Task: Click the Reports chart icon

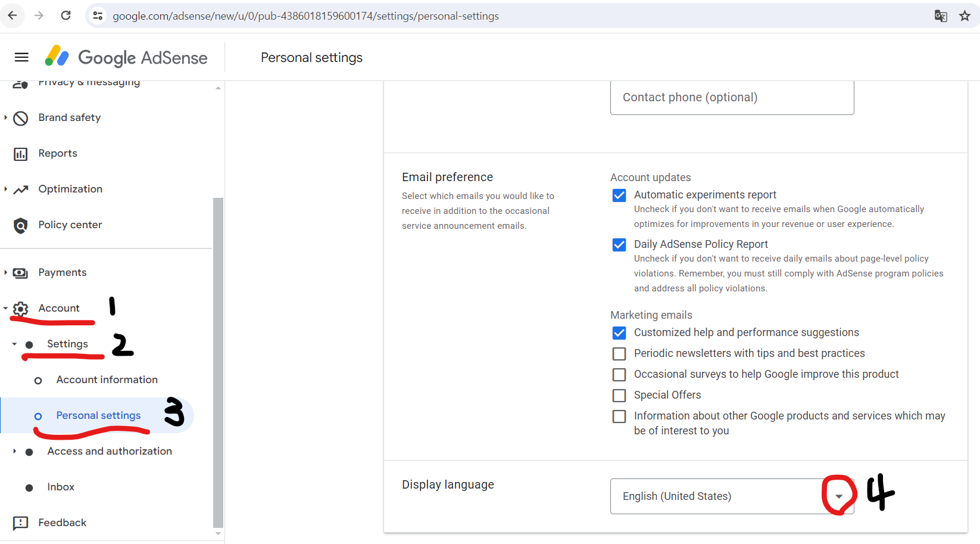Action: click(21, 154)
